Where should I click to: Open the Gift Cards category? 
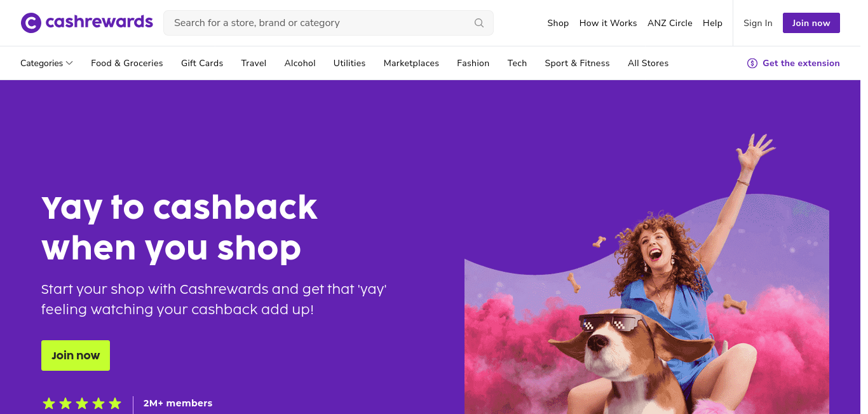tap(202, 63)
